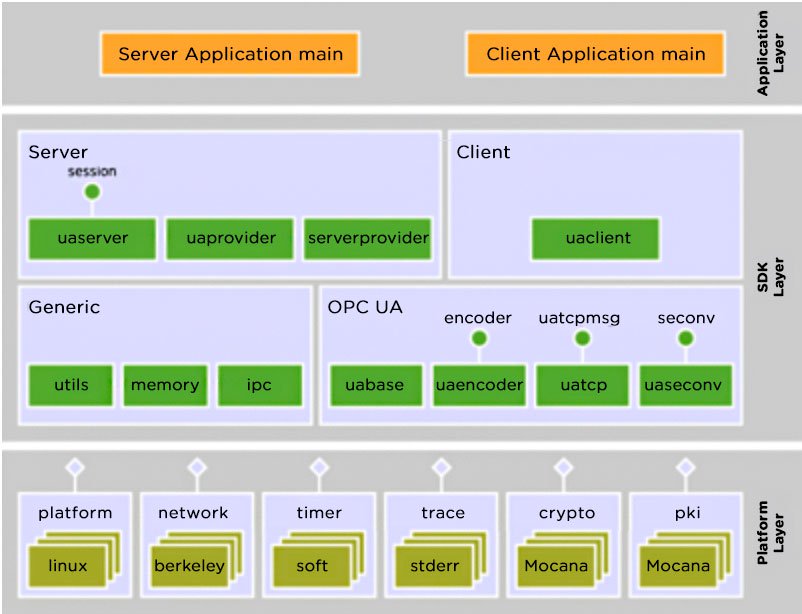This screenshot has width=802, height=614.
Task: Click the Server Application main box
Action: [x=230, y=54]
